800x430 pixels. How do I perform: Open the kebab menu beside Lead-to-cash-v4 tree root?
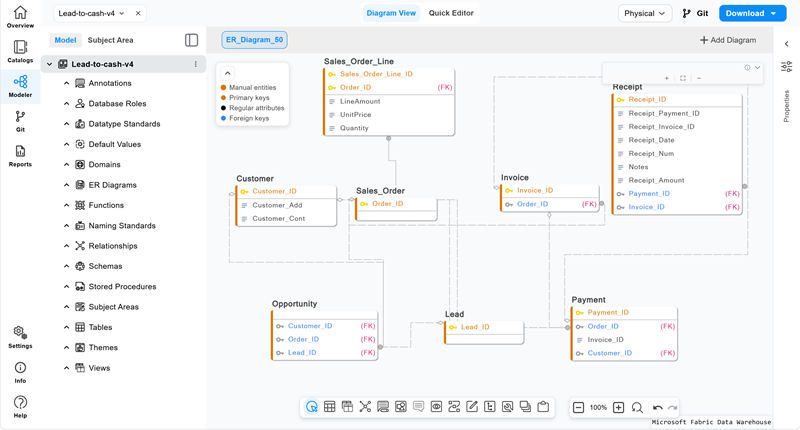(x=195, y=64)
